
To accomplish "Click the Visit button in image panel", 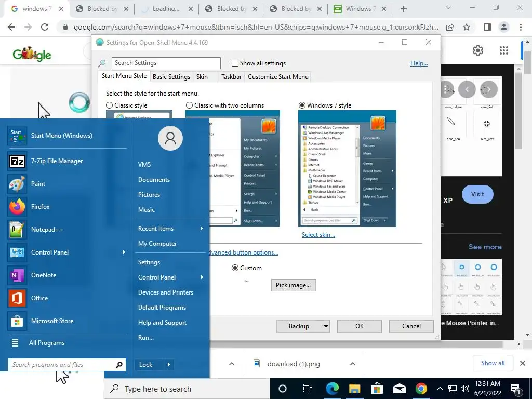I will point(477,194).
